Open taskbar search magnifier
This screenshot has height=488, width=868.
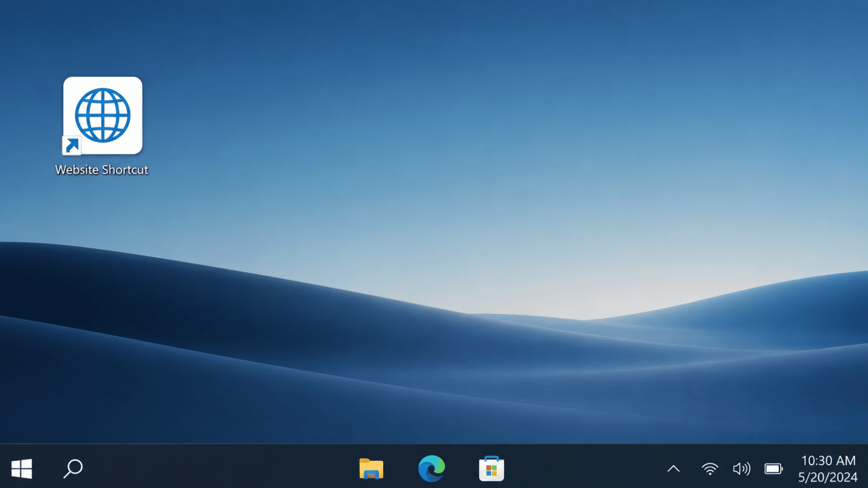tap(73, 469)
